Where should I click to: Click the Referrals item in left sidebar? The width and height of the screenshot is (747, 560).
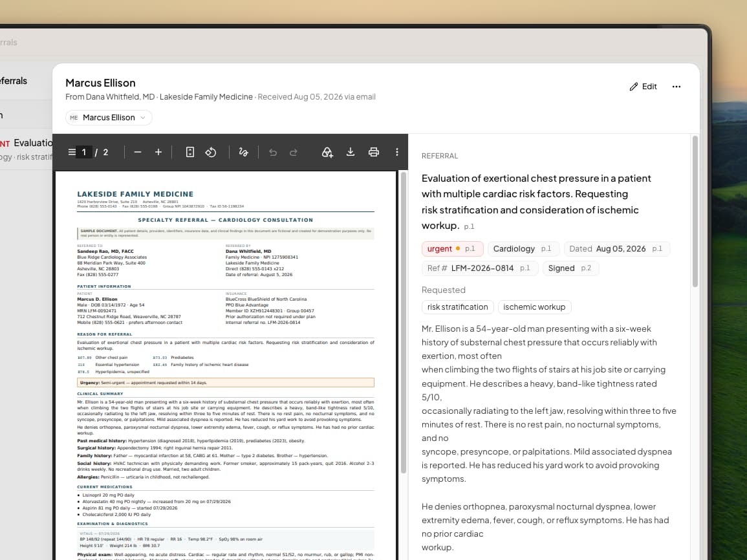point(14,81)
